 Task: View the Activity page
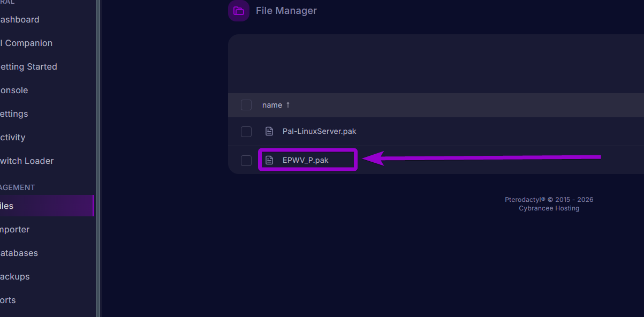tap(13, 138)
